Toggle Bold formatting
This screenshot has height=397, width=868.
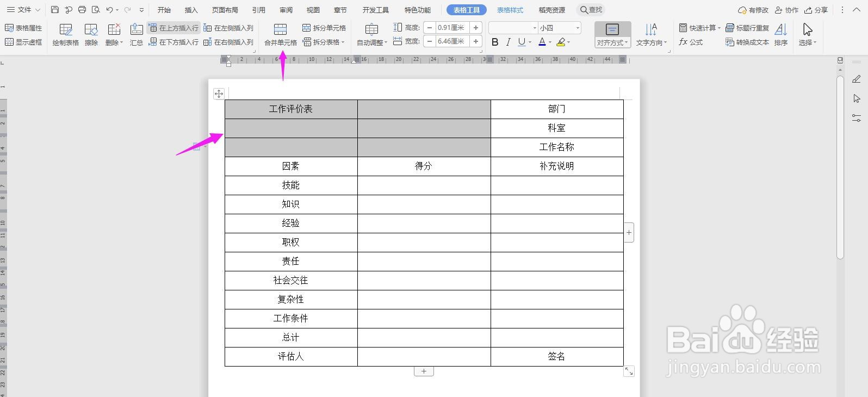495,42
